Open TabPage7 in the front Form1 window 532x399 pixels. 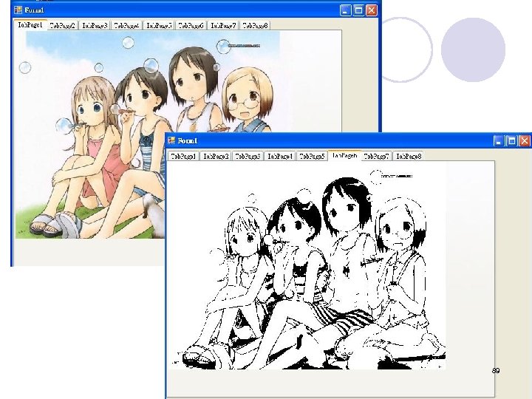376,157
